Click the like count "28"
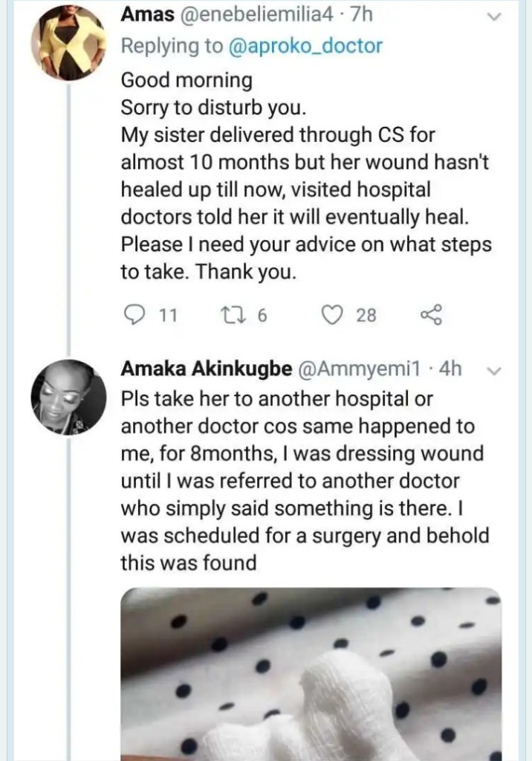The width and height of the screenshot is (532, 761). pyautogui.click(x=366, y=316)
